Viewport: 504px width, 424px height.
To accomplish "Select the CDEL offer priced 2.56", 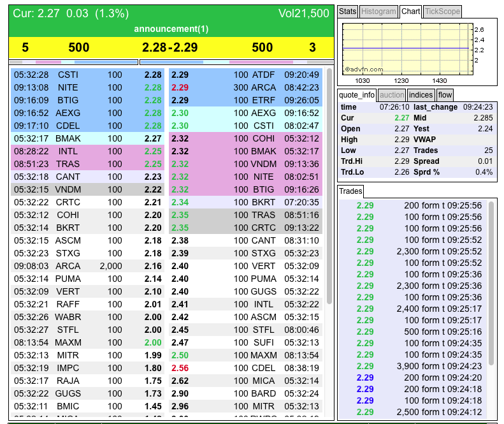I will pos(247,368).
